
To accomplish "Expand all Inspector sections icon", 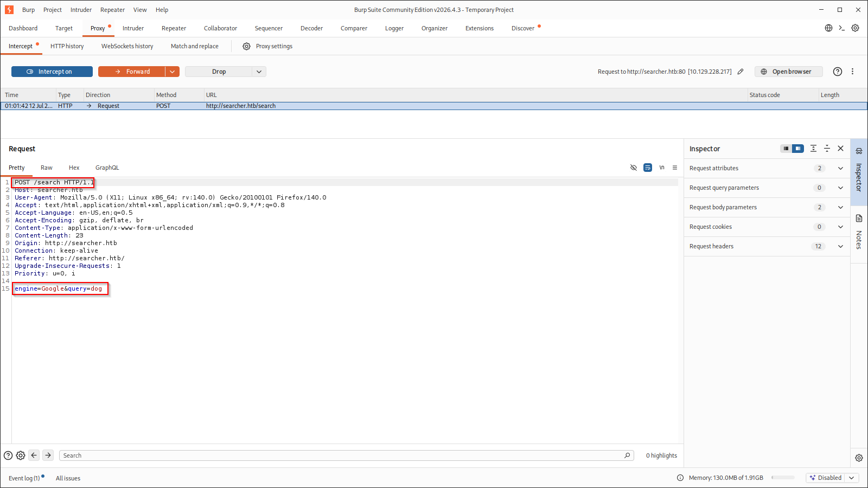I will (813, 149).
